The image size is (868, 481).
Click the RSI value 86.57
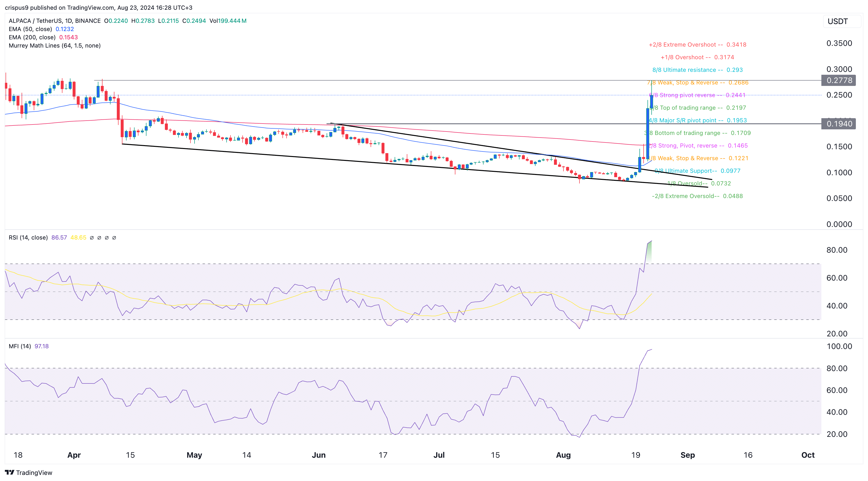[59, 238]
